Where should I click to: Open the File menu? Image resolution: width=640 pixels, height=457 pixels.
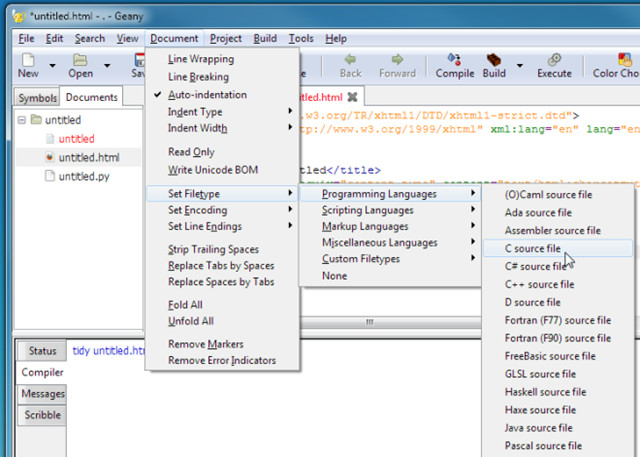coord(26,38)
